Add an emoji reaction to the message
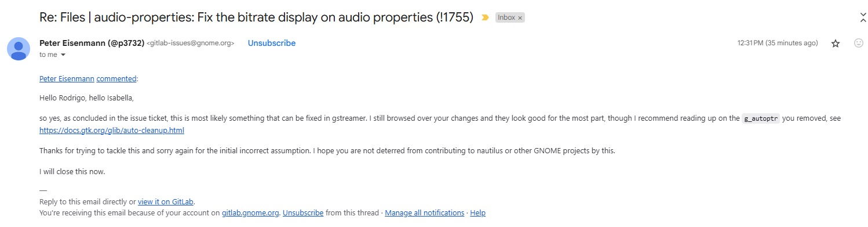868x227 pixels. click(x=859, y=44)
